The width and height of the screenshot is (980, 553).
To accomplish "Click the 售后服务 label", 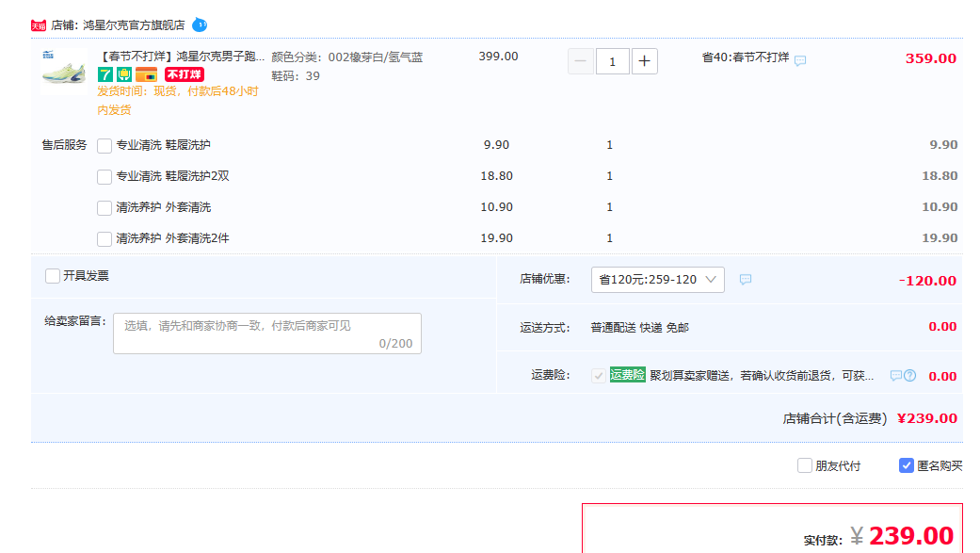I will [64, 145].
